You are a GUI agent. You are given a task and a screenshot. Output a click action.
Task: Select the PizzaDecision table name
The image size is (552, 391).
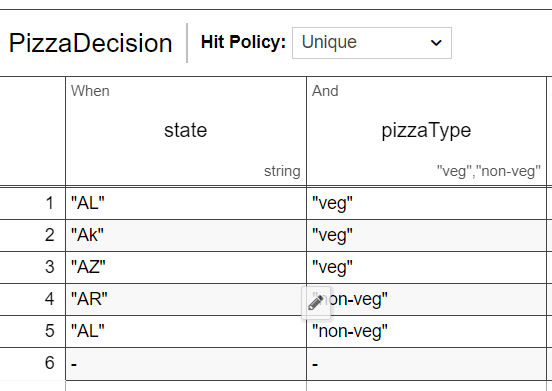(90, 43)
